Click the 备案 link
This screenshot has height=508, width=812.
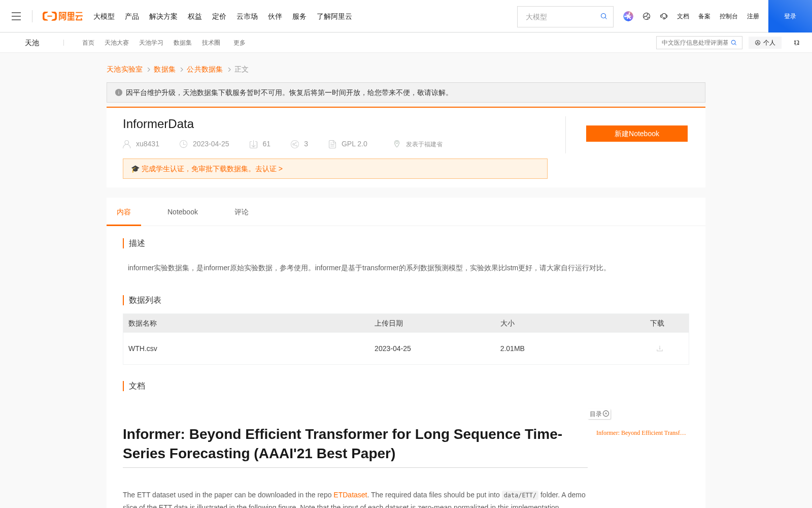click(704, 16)
